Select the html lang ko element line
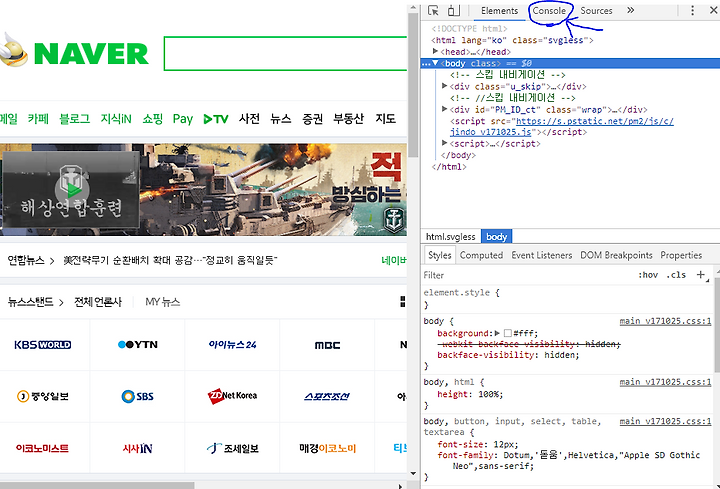This screenshot has height=489, width=720. tap(512, 40)
